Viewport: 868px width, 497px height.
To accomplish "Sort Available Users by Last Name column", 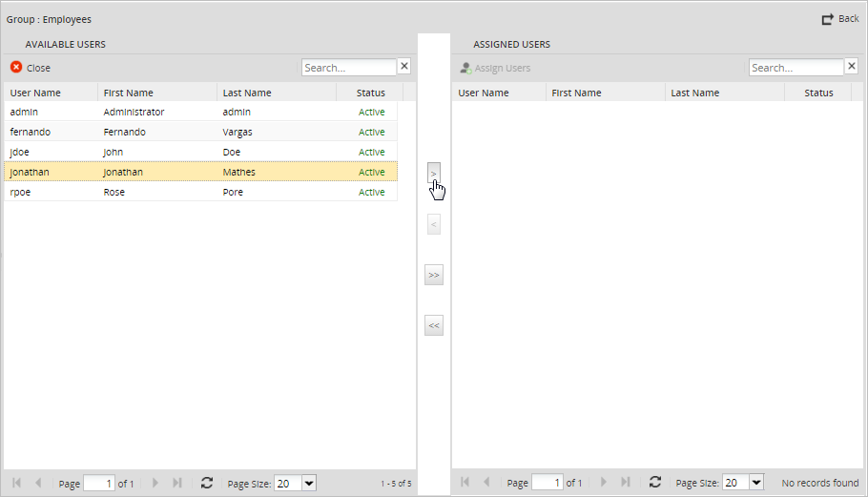I will click(247, 93).
